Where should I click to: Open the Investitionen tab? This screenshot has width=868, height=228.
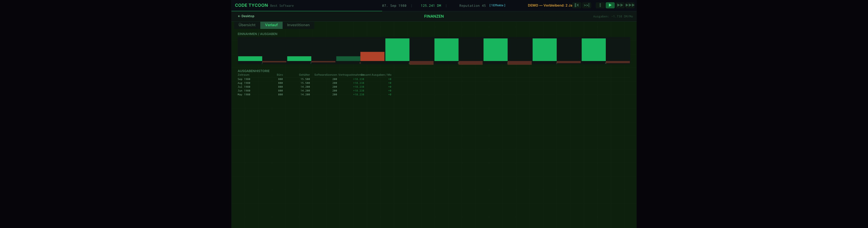pos(298,25)
